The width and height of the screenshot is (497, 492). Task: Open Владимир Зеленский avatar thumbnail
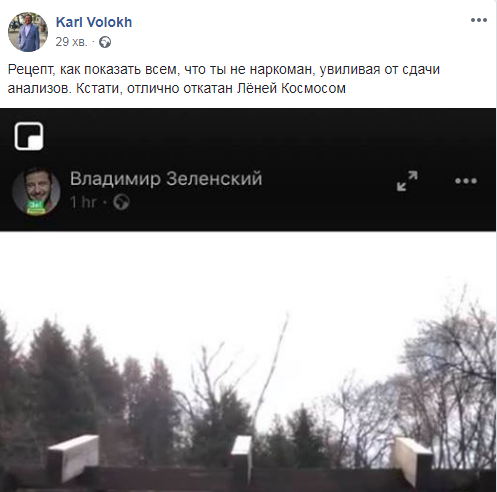(36, 192)
